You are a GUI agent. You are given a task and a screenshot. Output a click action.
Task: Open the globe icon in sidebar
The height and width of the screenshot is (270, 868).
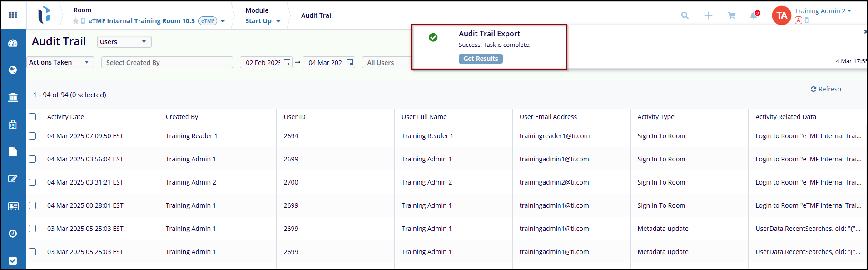[13, 70]
